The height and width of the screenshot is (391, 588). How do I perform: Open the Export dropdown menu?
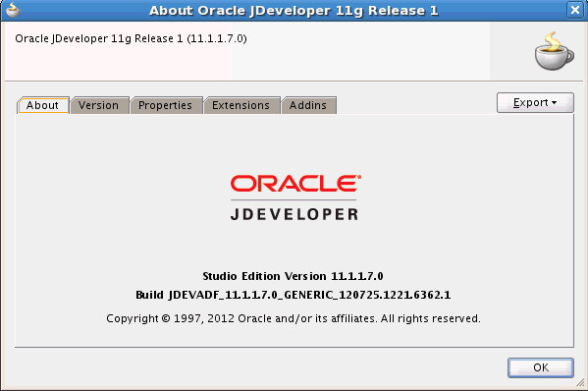click(x=535, y=103)
